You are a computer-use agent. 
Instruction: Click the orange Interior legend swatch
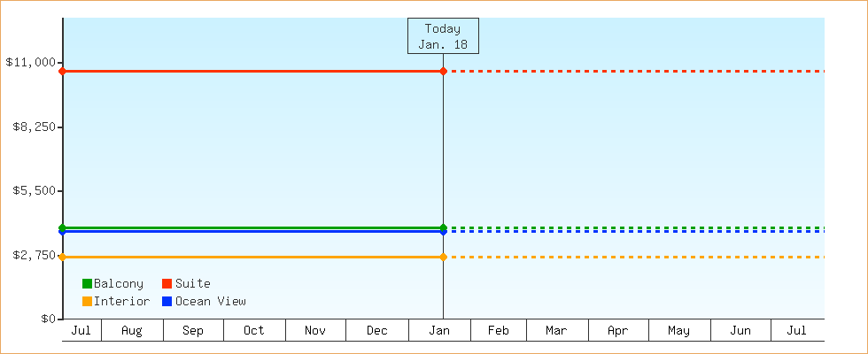[x=87, y=302]
